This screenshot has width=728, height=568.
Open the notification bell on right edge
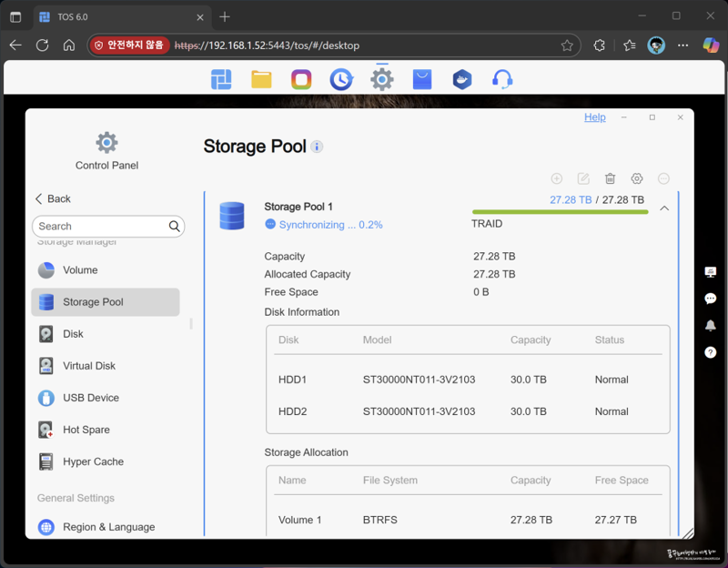click(711, 325)
